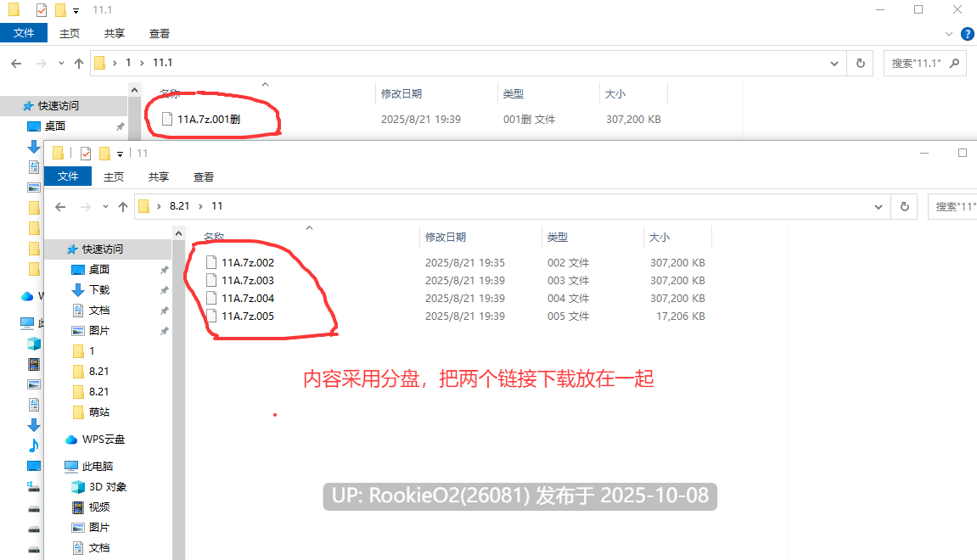Select 此电脑 in the 11 window sidebar
This screenshot has width=977, height=560.
pos(98,467)
